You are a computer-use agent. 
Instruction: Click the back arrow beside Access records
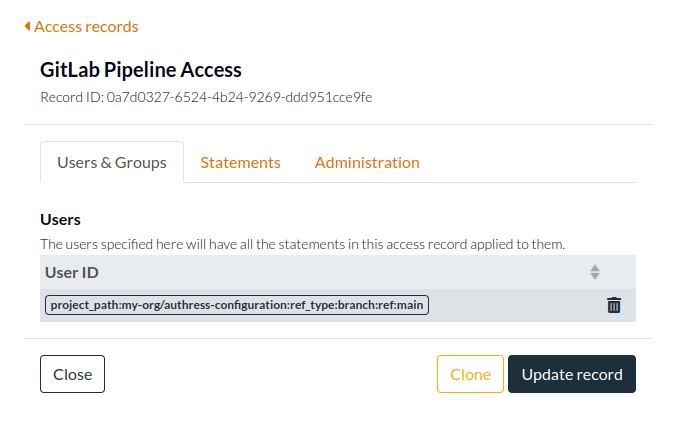coord(28,27)
